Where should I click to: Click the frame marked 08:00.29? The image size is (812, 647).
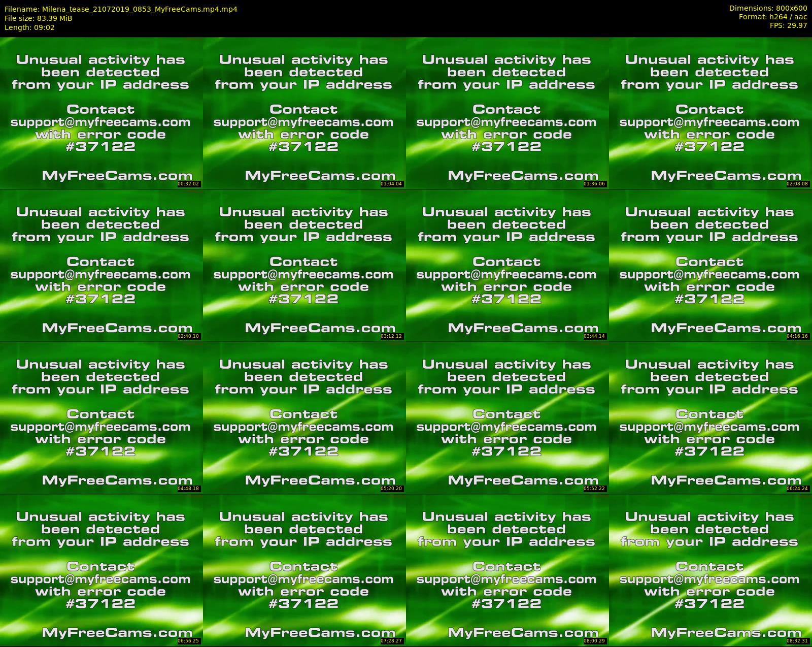[x=507, y=570]
